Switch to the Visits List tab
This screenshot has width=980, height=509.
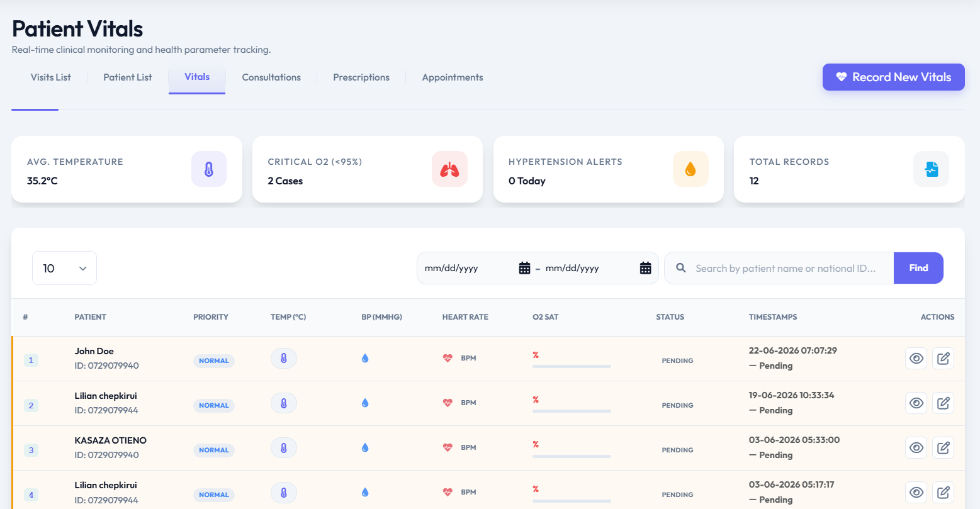(51, 77)
